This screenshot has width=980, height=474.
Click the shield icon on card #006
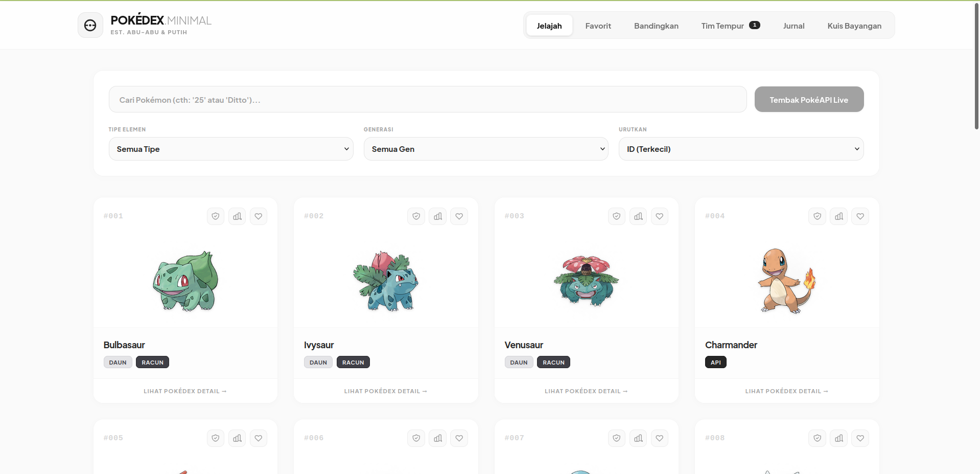416,438
